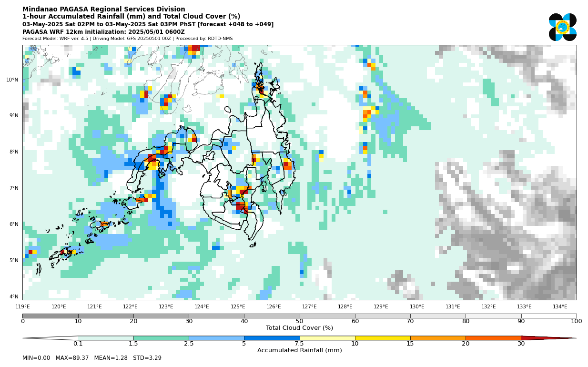This screenshot has width=588, height=367.
Task: Click the '100' tick on the cloud cover colorbar
Action: click(x=576, y=321)
